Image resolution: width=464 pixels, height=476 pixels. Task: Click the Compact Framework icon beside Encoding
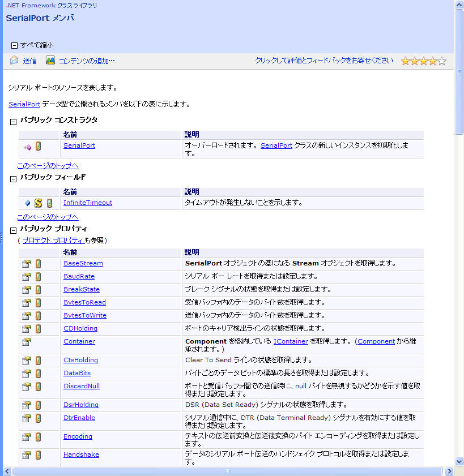[x=38, y=437]
